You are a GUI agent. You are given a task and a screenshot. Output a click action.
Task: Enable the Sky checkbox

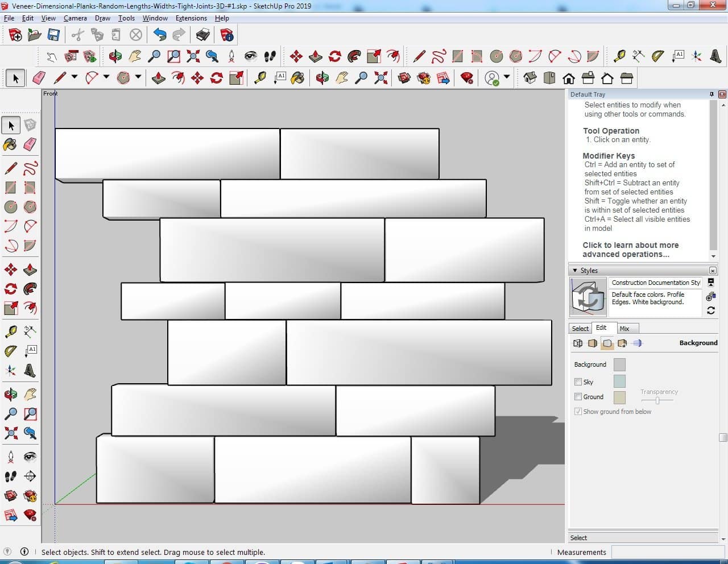(578, 382)
